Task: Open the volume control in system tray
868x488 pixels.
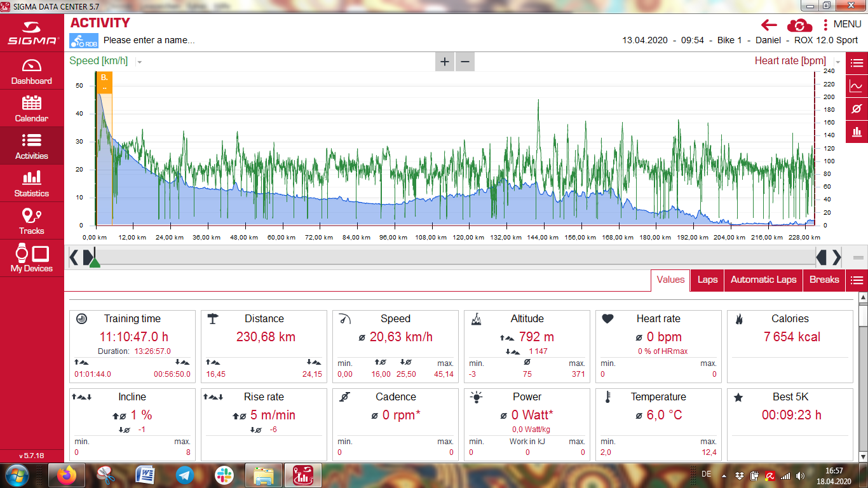Action: [x=799, y=475]
